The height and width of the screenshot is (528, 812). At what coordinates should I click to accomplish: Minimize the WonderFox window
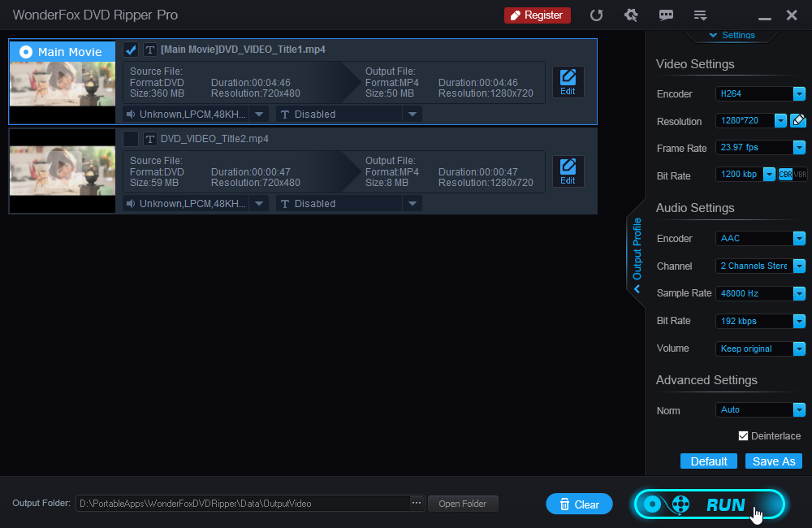tap(764, 19)
